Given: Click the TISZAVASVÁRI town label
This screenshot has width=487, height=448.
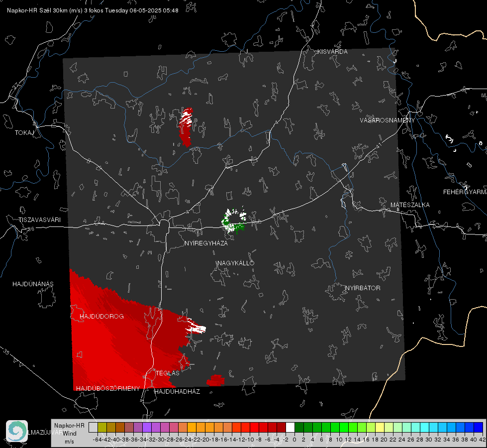Looking at the screenshot, I should point(40,220).
